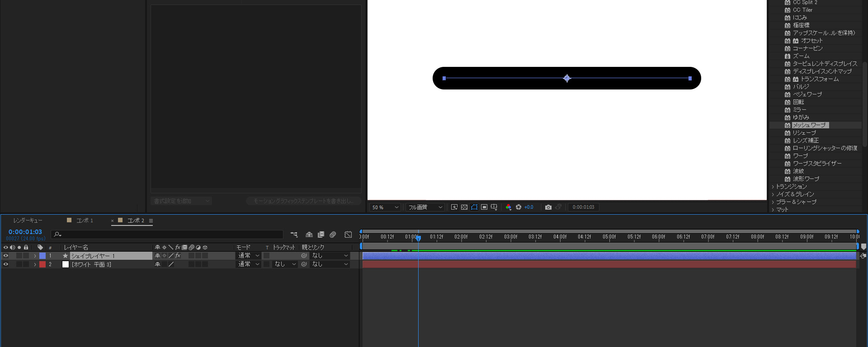Toggle the solo box for シェイプレイヤー 1
The image size is (868, 347).
[19, 256]
